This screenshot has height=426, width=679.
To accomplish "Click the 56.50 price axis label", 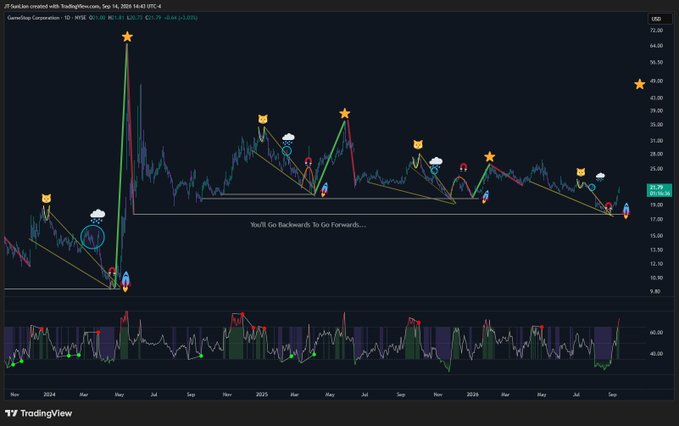I will click(656, 62).
